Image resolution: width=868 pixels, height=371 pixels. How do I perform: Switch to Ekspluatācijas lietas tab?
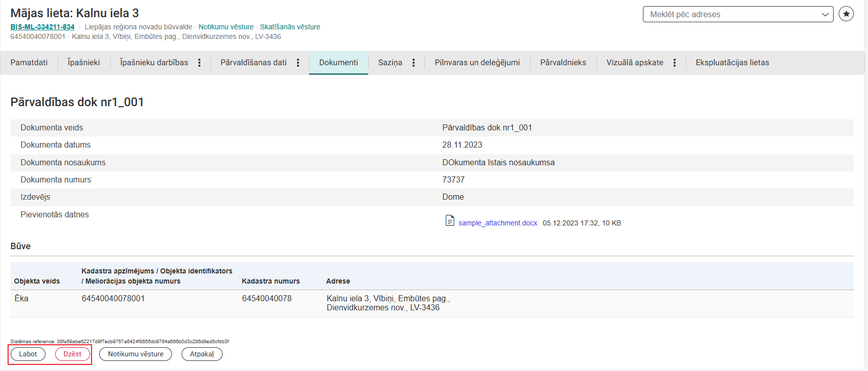[x=732, y=63]
